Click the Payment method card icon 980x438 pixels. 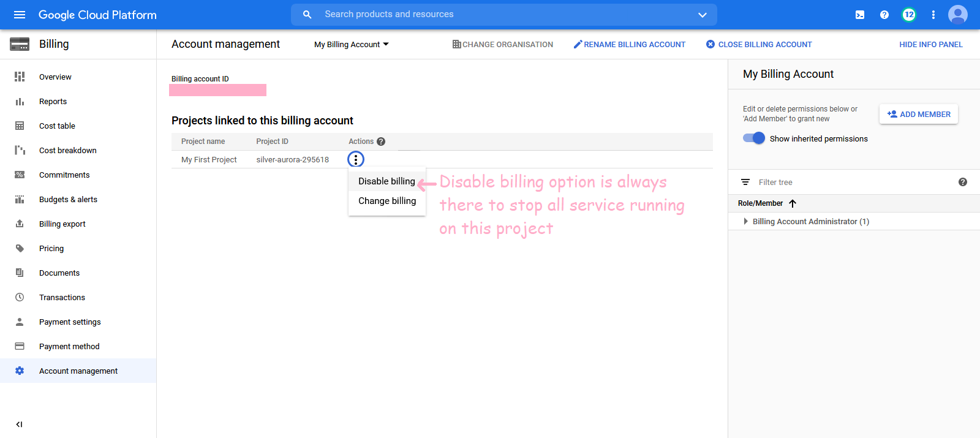(x=20, y=346)
